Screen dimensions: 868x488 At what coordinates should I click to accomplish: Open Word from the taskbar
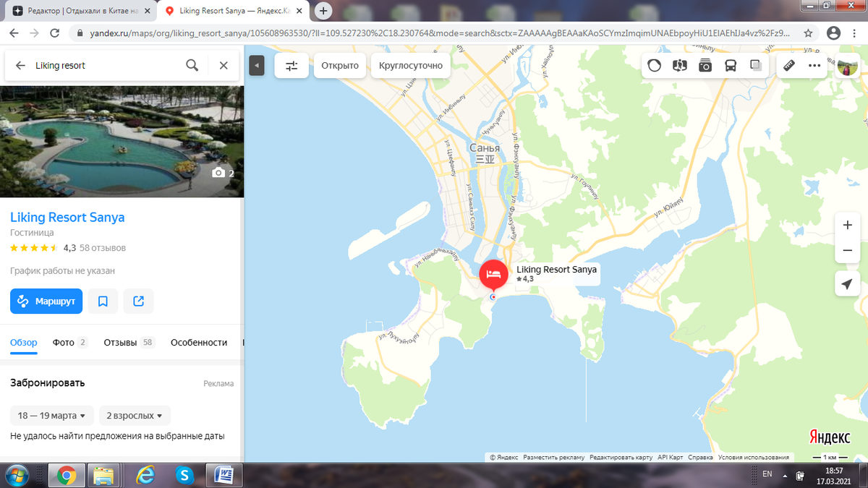tap(224, 475)
